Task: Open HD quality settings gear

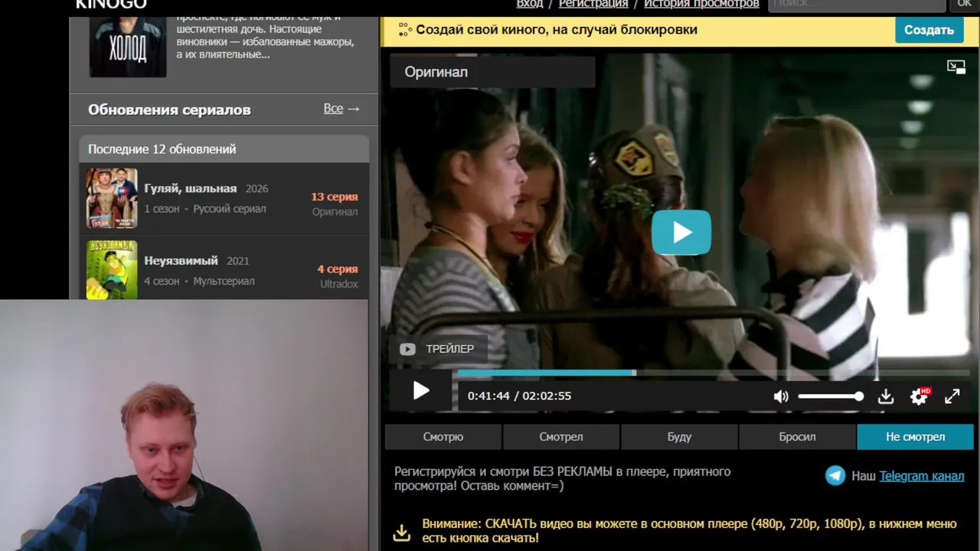Action: pyautogui.click(x=919, y=396)
